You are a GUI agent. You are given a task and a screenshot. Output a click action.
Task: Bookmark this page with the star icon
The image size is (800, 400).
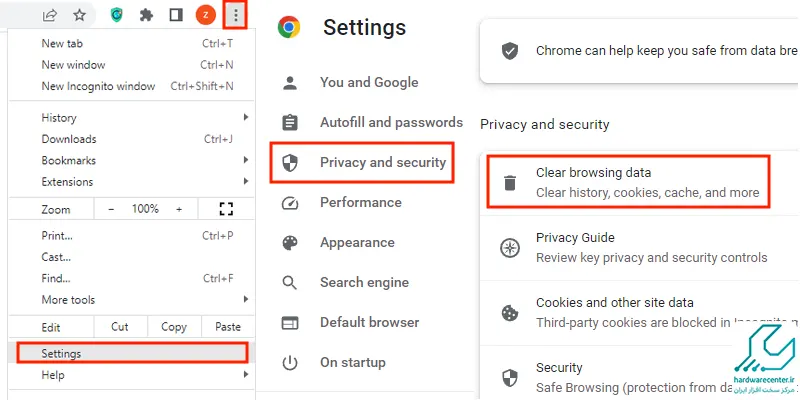pyautogui.click(x=80, y=15)
